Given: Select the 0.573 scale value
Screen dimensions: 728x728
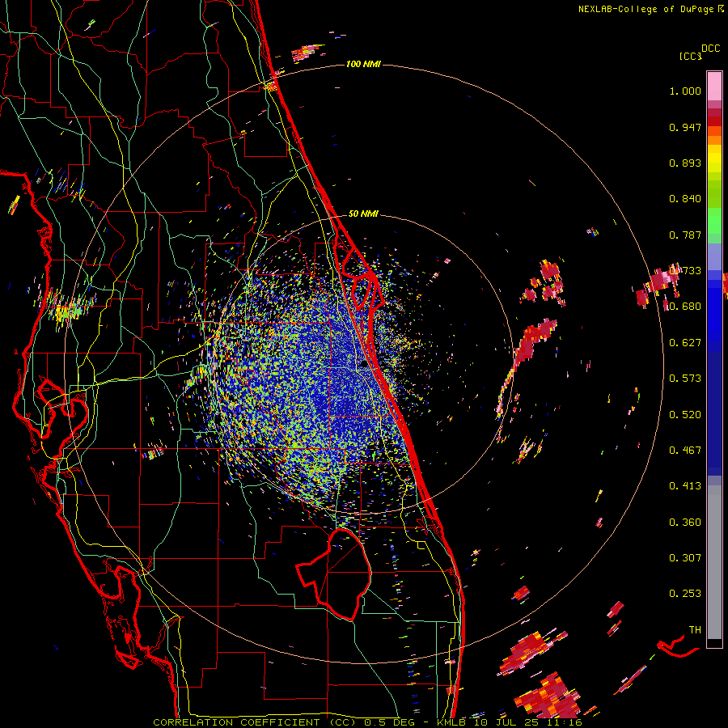Looking at the screenshot, I should pyautogui.click(x=685, y=379).
